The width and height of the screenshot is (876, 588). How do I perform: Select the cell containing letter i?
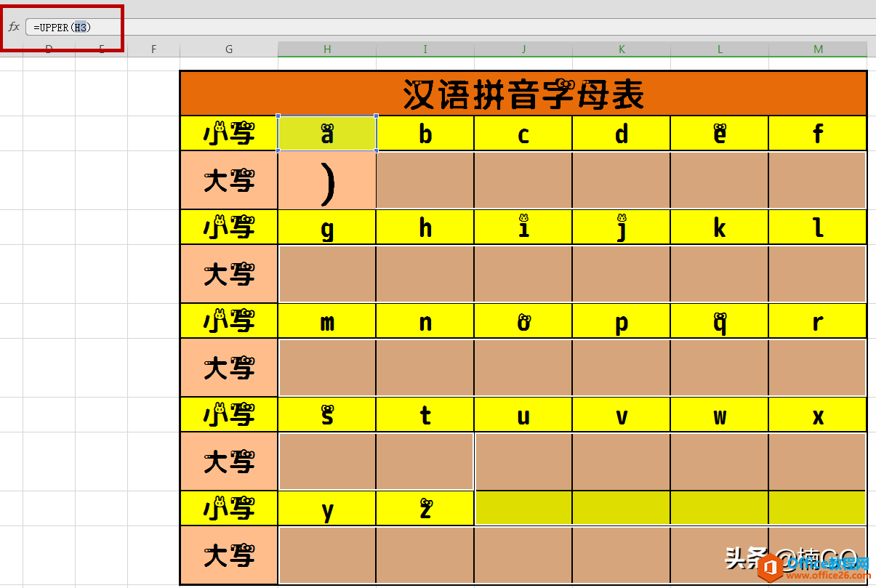523,227
